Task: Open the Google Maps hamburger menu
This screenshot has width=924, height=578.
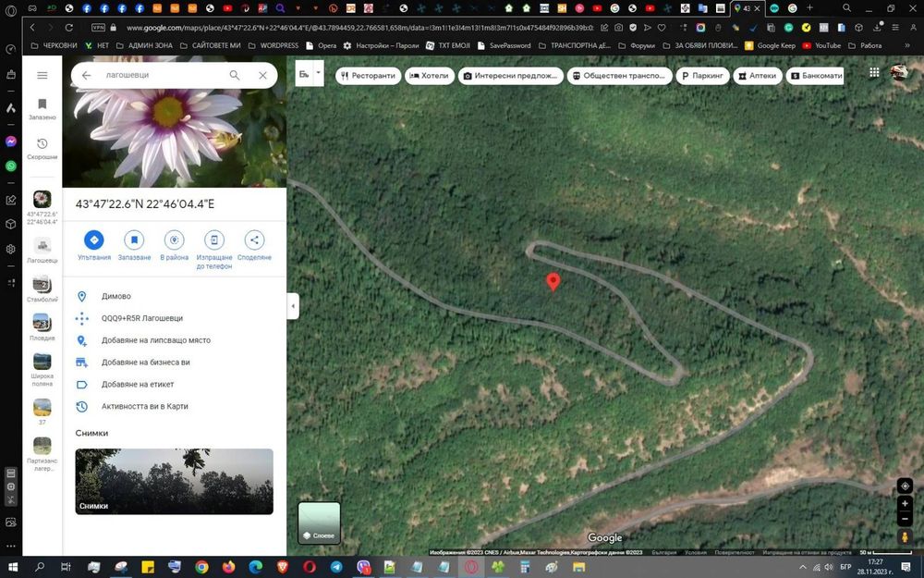Action: coord(42,76)
